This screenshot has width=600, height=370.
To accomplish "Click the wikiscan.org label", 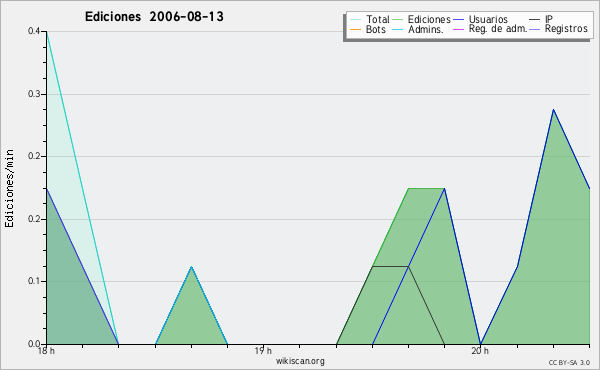I will pos(300,361).
